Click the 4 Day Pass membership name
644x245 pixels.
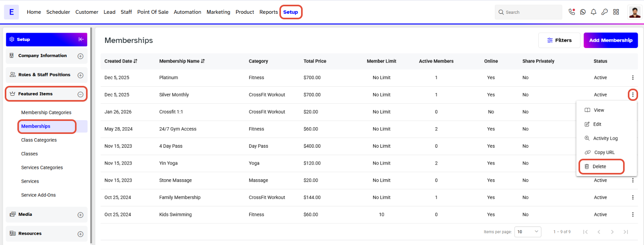(171, 146)
